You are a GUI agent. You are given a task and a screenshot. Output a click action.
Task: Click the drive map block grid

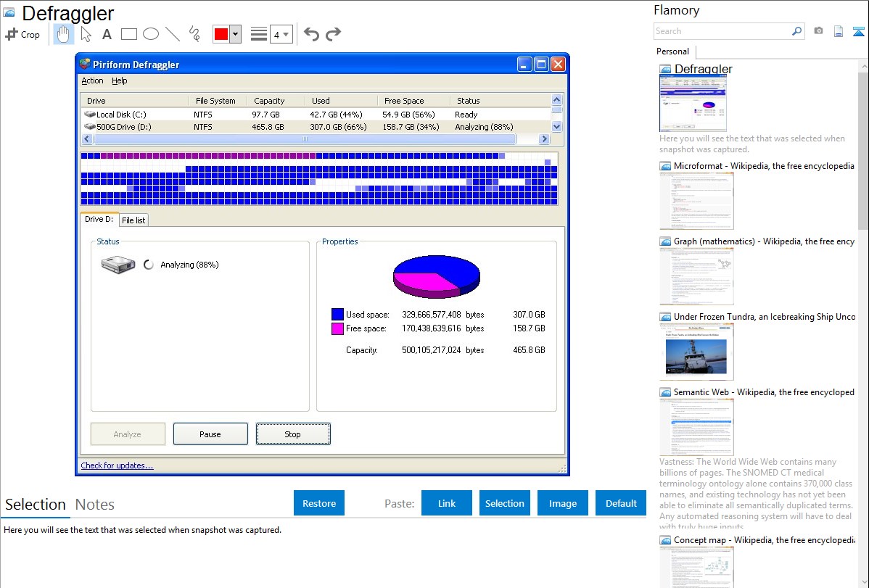point(319,178)
